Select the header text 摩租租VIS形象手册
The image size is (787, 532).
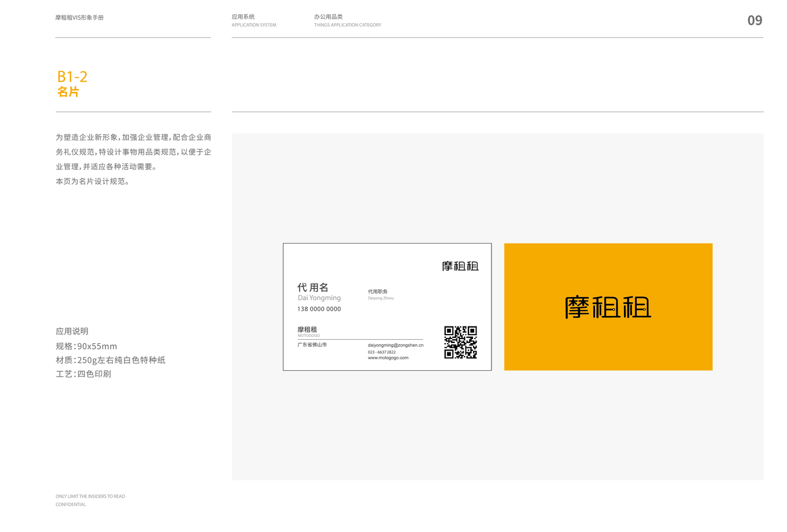point(80,18)
